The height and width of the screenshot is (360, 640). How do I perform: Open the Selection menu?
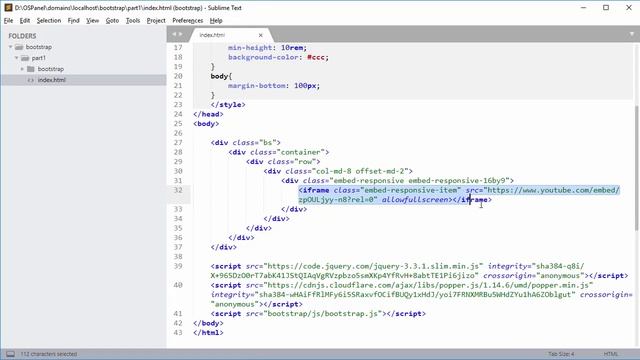pyautogui.click(x=49, y=20)
